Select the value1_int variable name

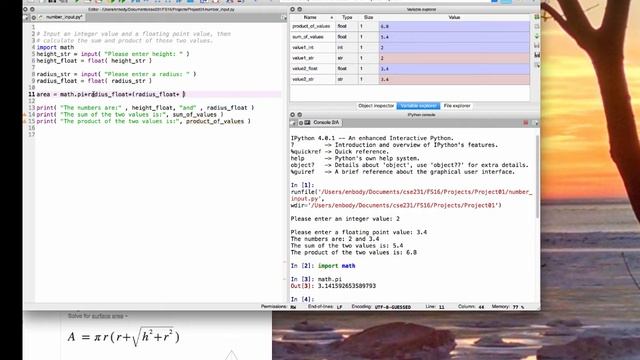click(303, 47)
